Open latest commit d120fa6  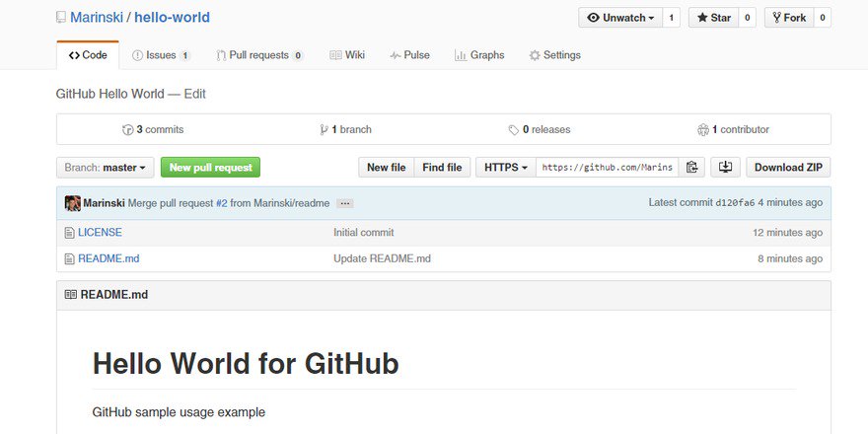tap(735, 203)
